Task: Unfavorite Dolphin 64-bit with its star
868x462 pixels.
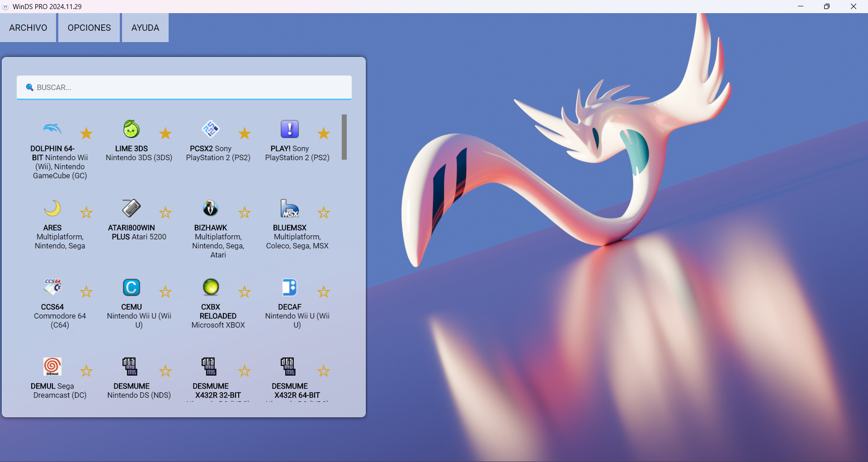Action: point(86,133)
